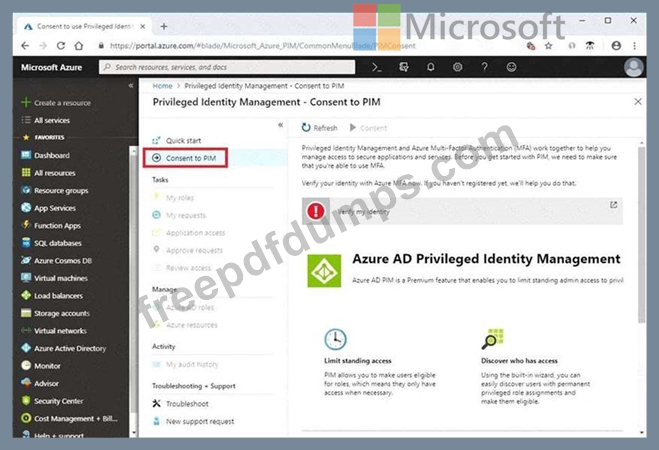
Task: Open Quick start in the PIM menu
Action: (x=185, y=141)
